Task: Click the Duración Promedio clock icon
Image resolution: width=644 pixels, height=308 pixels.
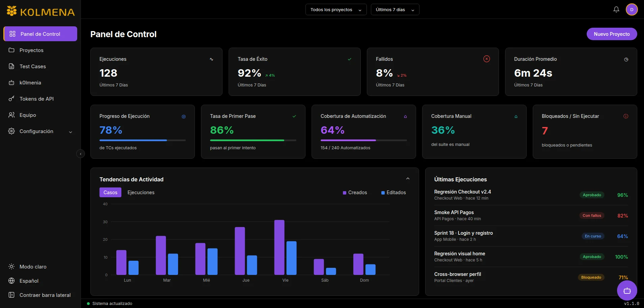Action: pos(626,59)
